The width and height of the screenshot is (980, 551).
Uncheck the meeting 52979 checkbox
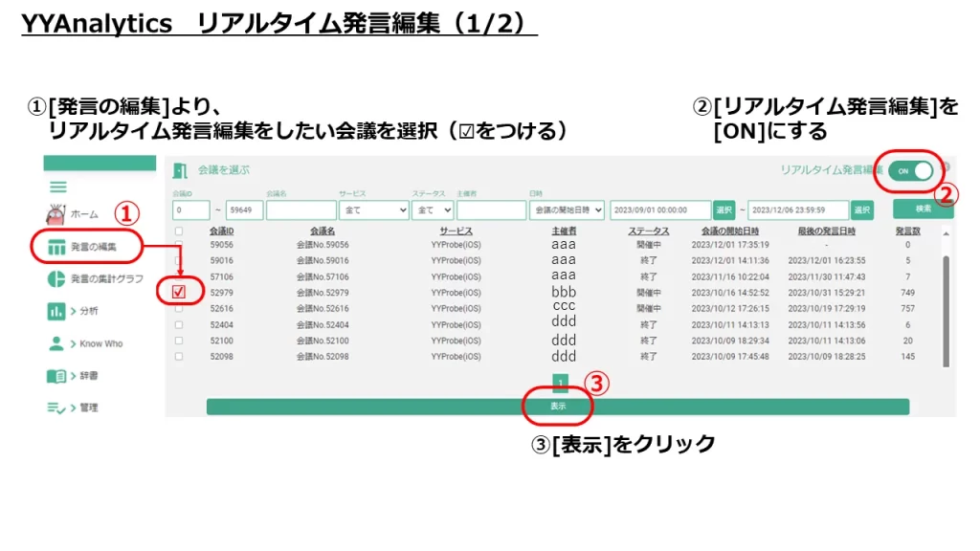pos(179,292)
